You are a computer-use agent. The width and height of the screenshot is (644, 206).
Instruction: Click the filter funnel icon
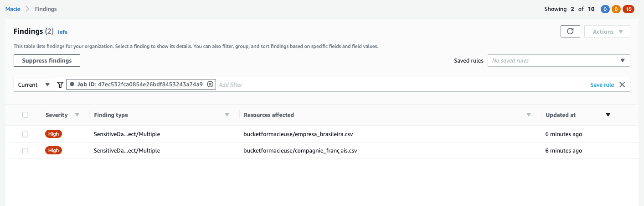point(60,85)
